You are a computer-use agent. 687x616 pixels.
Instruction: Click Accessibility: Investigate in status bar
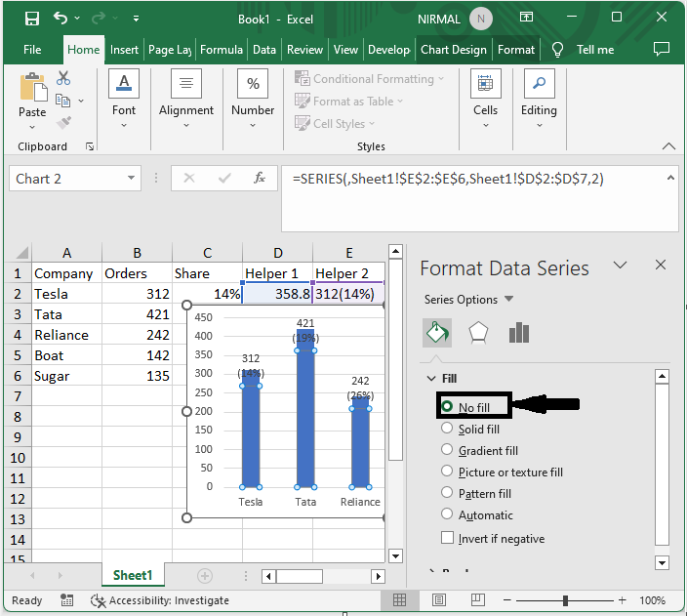click(160, 600)
